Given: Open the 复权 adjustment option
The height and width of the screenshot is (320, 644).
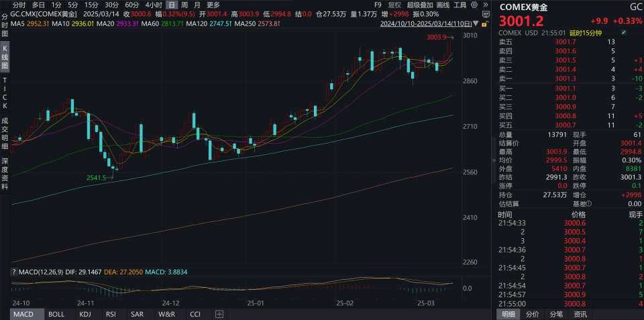Looking at the screenshot, I should [x=394, y=5].
